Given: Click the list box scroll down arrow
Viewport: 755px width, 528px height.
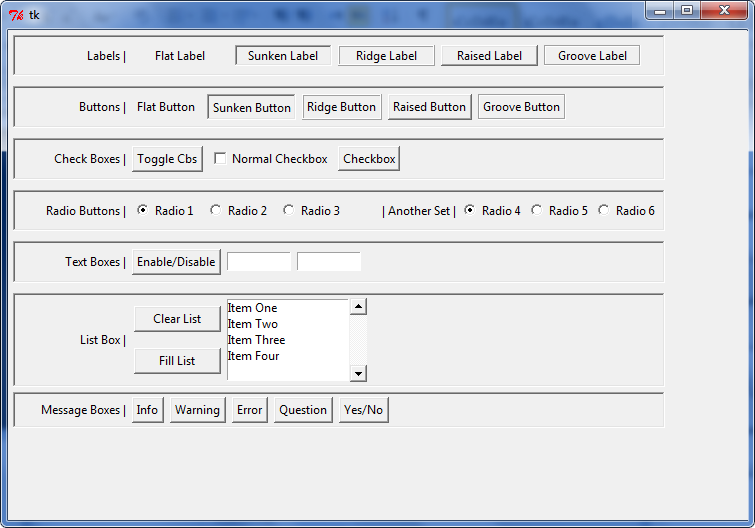Looking at the screenshot, I should point(359,373).
